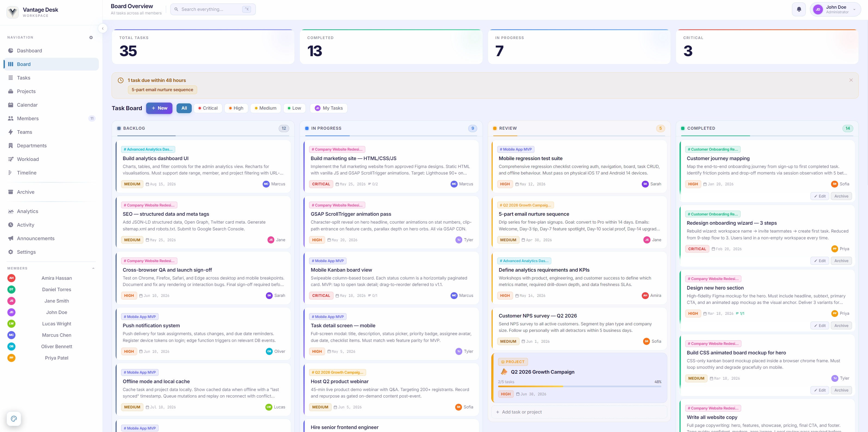
Task: Filter the board by Medium priority
Action: (266, 108)
